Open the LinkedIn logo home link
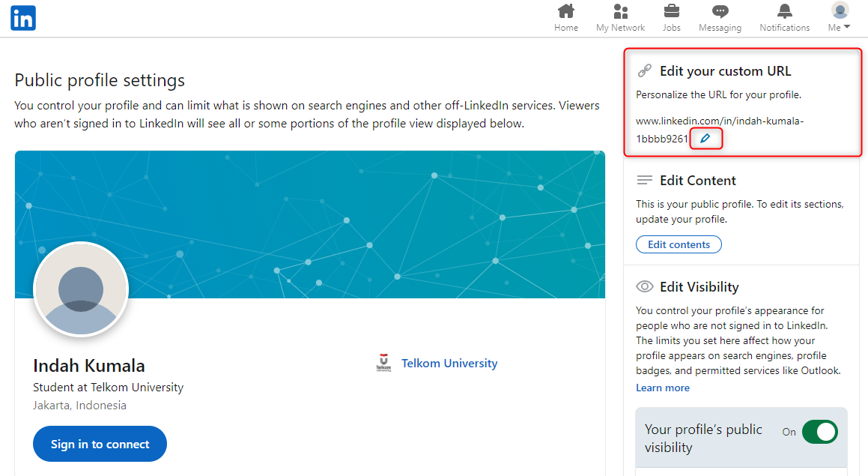 [x=23, y=18]
